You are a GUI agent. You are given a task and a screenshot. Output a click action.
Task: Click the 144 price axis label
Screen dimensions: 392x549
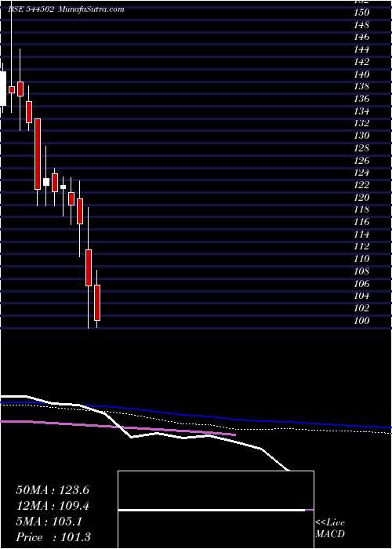(361, 49)
